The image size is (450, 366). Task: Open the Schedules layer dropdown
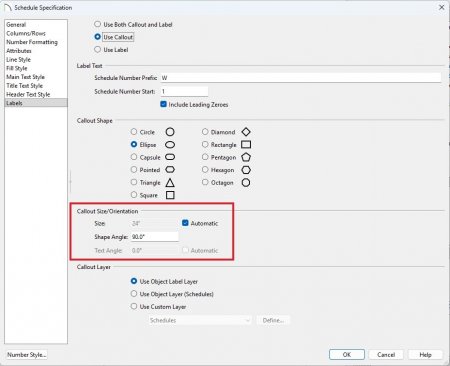coord(200,320)
